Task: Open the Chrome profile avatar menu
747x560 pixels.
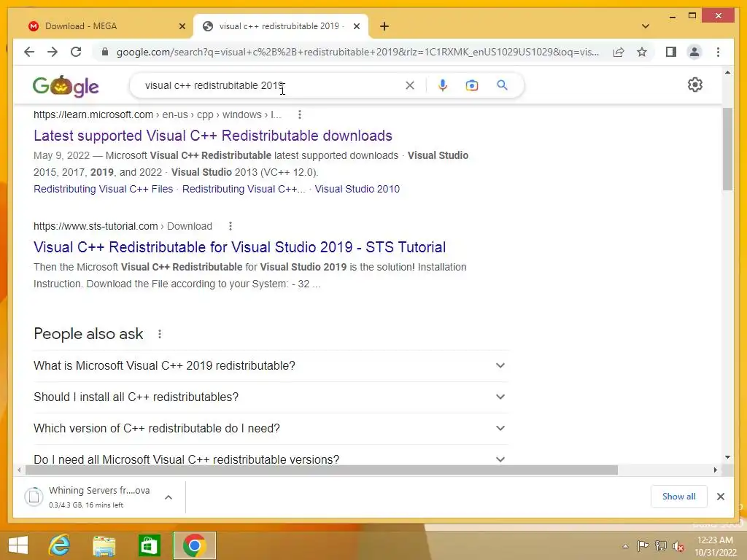Action: 694,52
